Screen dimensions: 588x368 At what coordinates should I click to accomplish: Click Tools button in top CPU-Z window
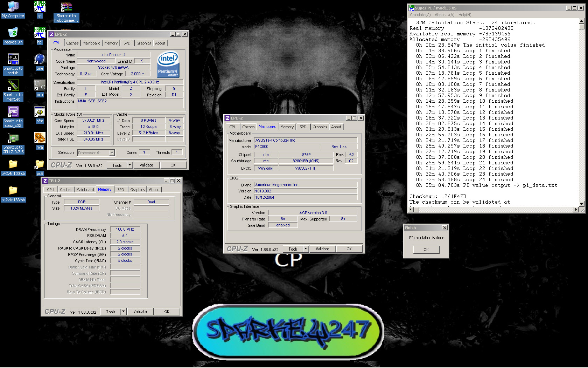[117, 165]
